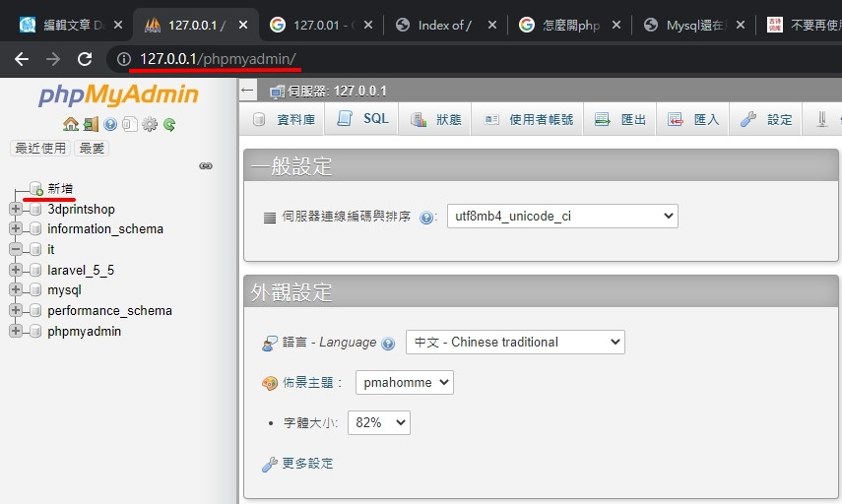
Task: Click the phpMyAdmin home icon
Action: 70,125
